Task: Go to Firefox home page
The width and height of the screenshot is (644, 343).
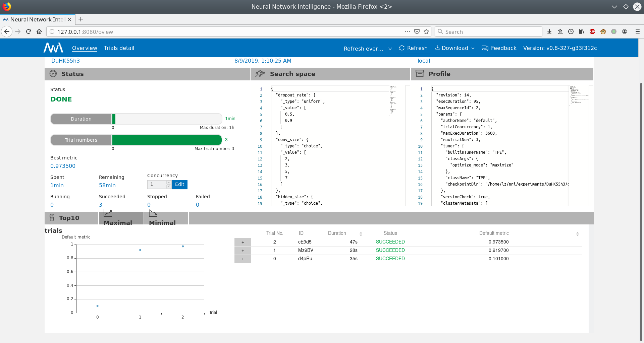Action: click(x=39, y=31)
